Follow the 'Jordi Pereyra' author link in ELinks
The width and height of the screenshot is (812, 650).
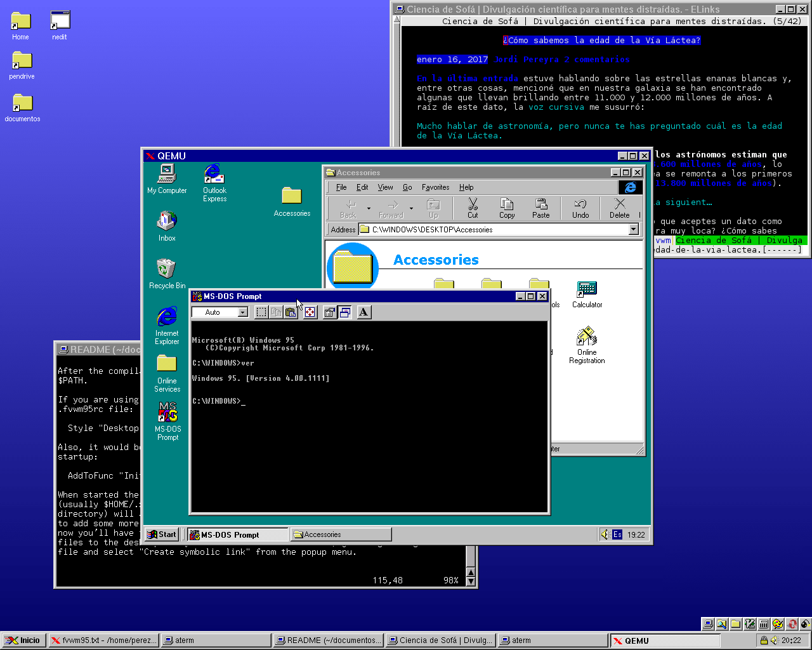point(526,60)
